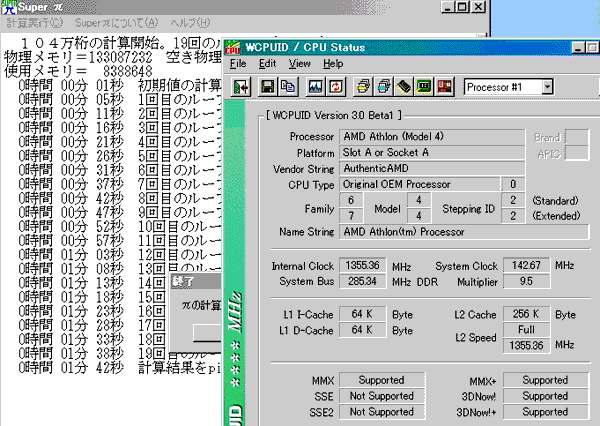Maximize the Super π window
This screenshot has width=600, height=426.
coord(463,7)
